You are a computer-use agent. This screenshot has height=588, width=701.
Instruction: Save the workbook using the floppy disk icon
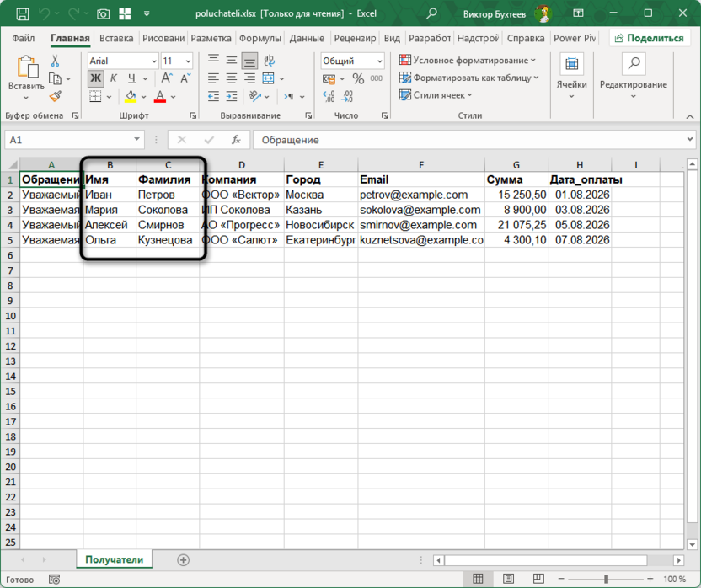click(x=23, y=13)
